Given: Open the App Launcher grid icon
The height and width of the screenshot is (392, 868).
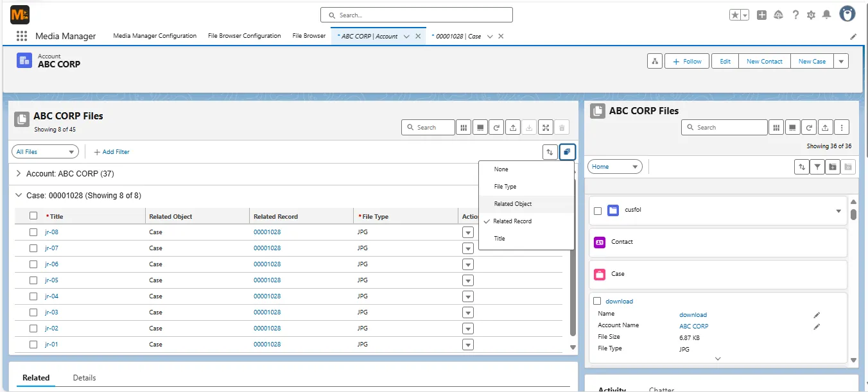Looking at the screenshot, I should pyautogui.click(x=22, y=36).
